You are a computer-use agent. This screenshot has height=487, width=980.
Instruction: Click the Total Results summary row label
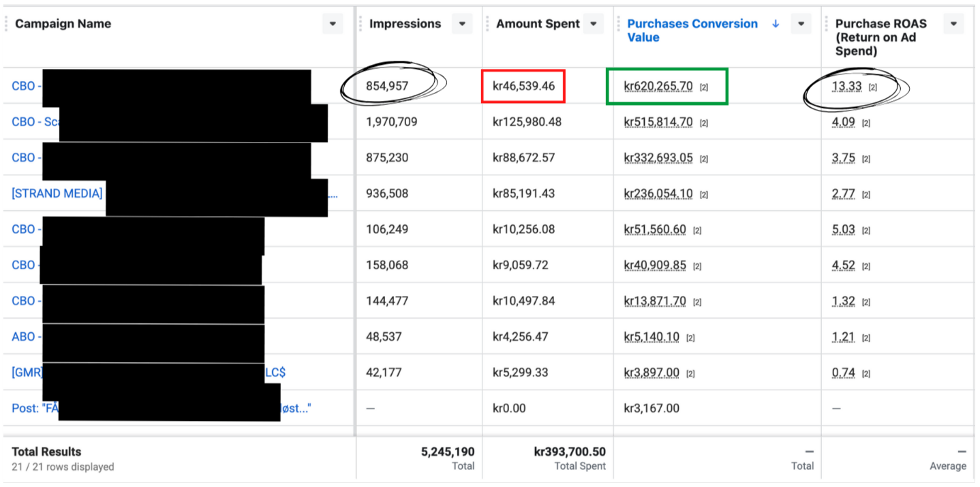46,452
